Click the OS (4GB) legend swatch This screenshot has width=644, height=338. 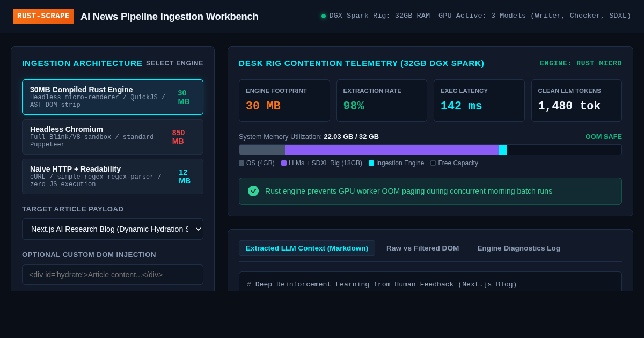click(x=241, y=163)
